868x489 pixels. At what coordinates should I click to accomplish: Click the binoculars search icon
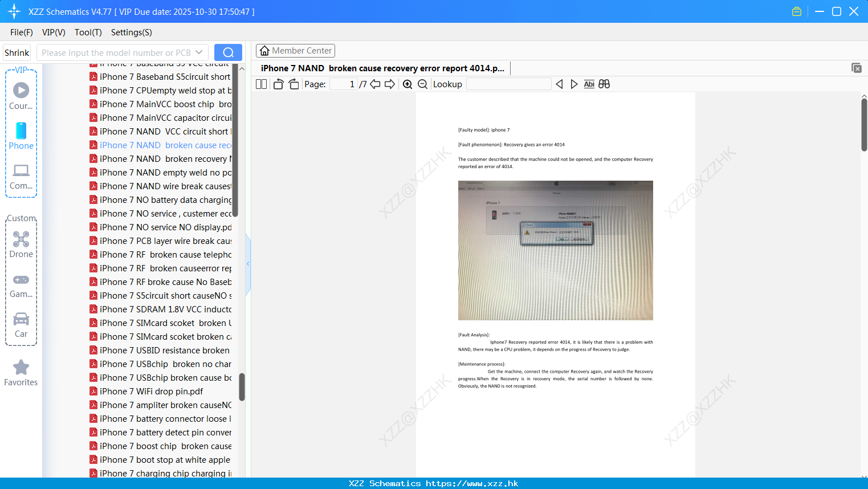click(604, 84)
